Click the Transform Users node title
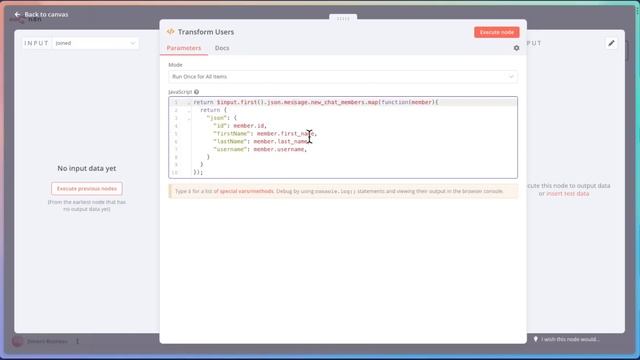640x360 pixels. point(206,32)
